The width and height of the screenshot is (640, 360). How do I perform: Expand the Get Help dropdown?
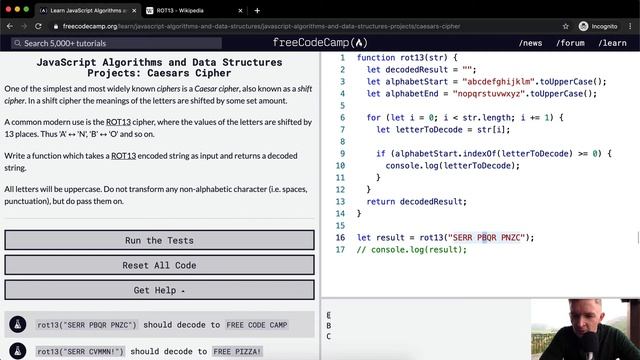click(159, 290)
